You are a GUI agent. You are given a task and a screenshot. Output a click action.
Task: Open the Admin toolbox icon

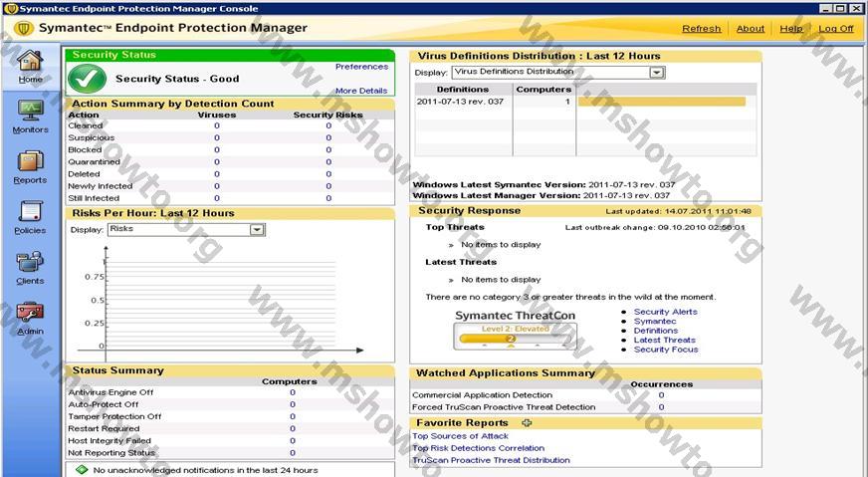click(x=30, y=312)
